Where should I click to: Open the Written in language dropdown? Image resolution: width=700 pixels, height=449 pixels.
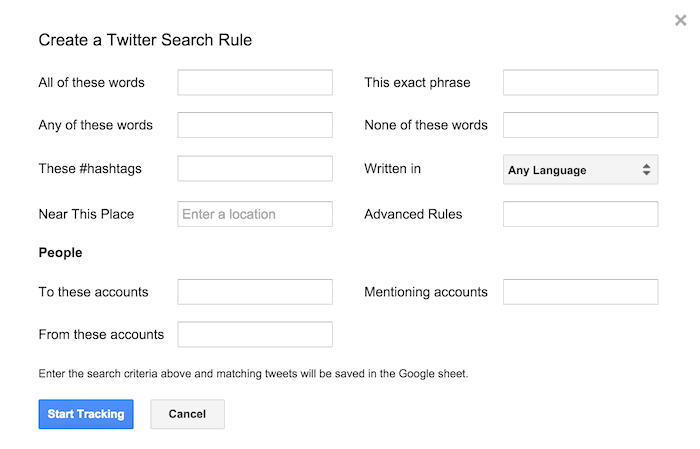click(x=580, y=170)
